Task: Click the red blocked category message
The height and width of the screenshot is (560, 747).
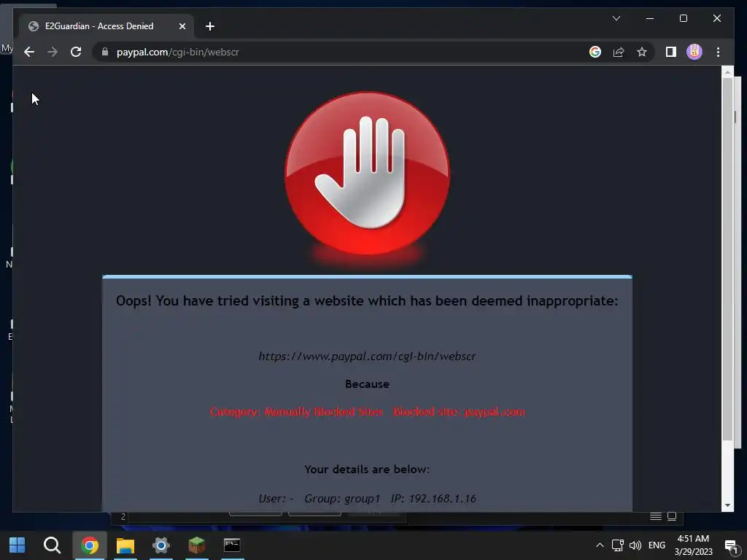Action: pyautogui.click(x=367, y=412)
